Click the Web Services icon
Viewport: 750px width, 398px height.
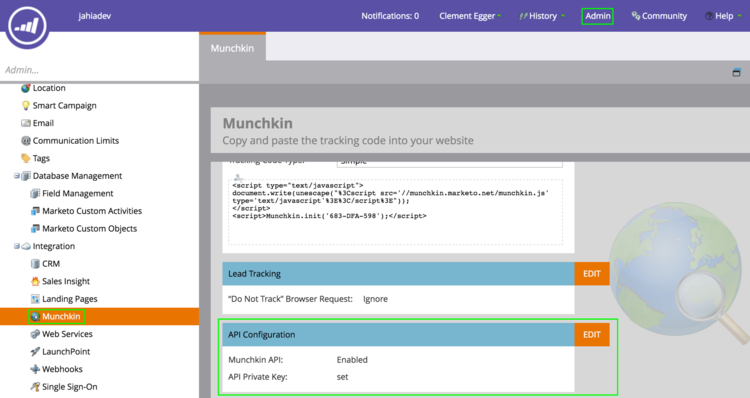(x=35, y=334)
